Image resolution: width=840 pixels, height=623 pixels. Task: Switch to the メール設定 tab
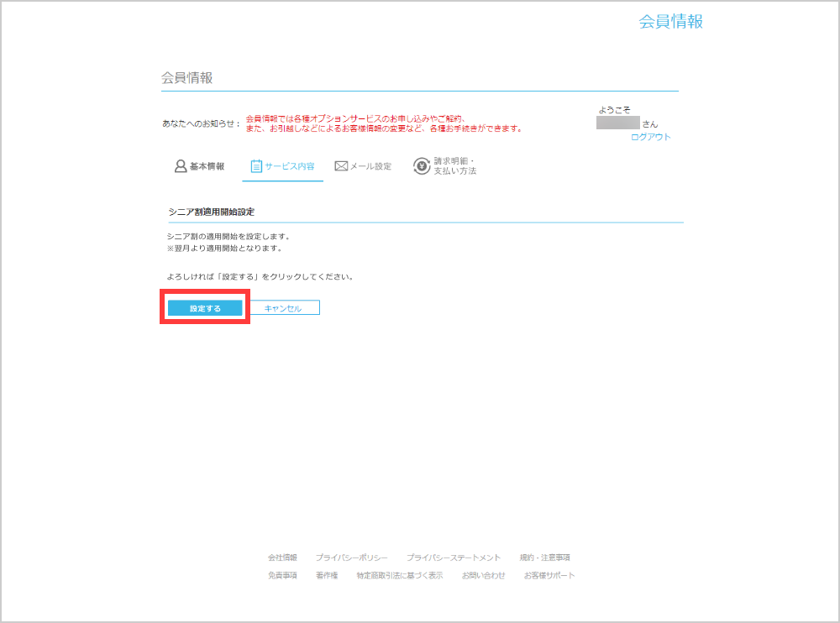tap(363, 166)
